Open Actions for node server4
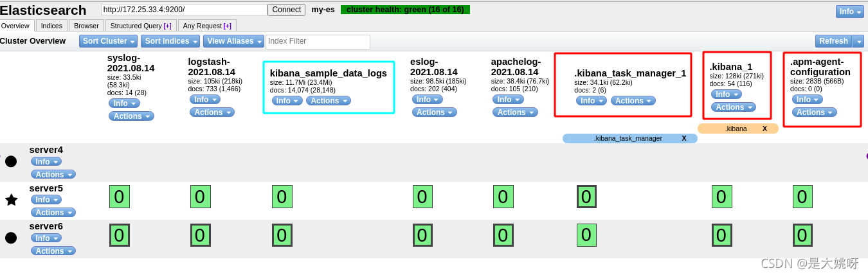 pyautogui.click(x=53, y=175)
